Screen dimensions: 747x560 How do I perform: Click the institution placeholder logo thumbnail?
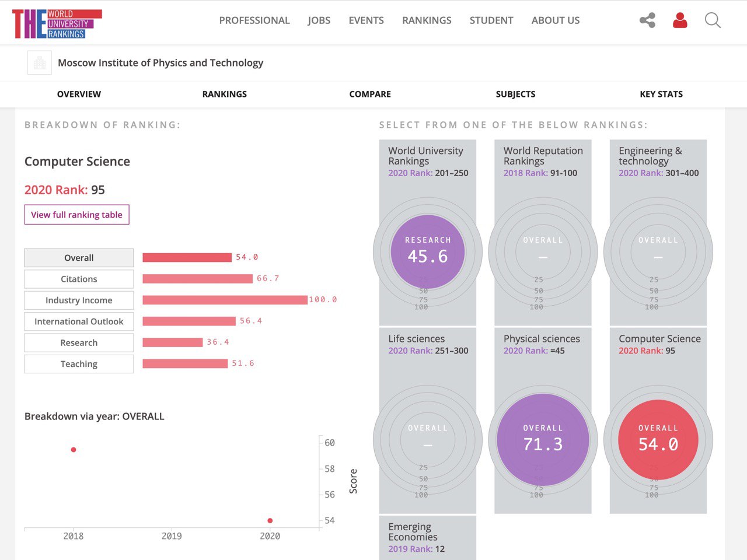pos(40,62)
